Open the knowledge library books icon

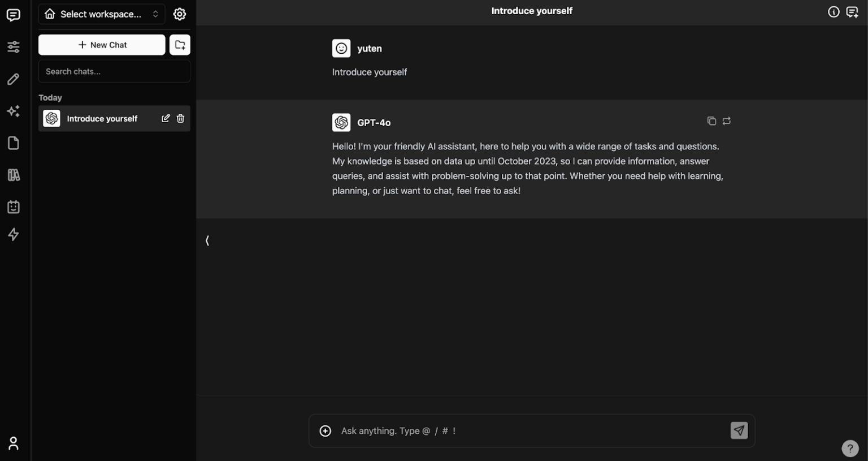click(x=13, y=175)
